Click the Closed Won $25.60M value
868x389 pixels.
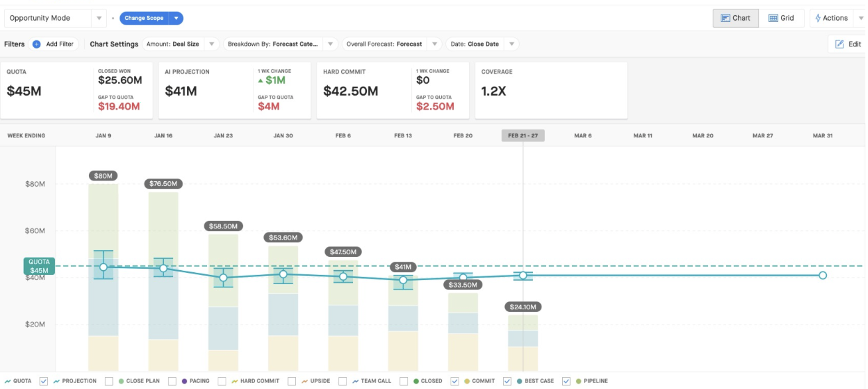coord(120,80)
